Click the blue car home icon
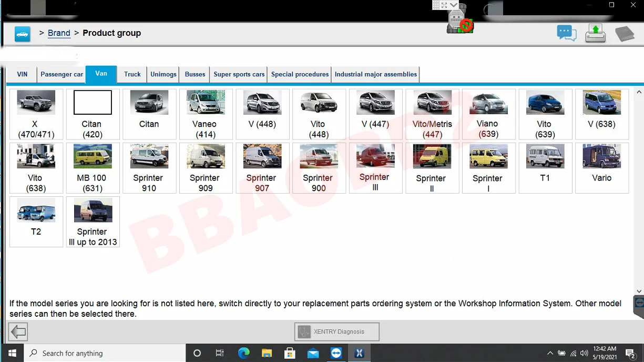Image resolution: width=644 pixels, height=362 pixels. coord(22,34)
